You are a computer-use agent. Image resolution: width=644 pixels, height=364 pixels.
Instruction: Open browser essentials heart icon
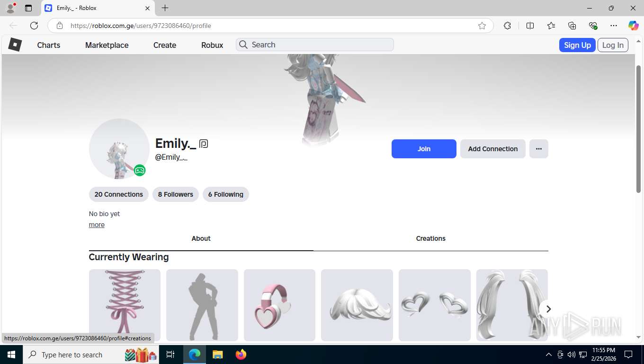tap(593, 26)
